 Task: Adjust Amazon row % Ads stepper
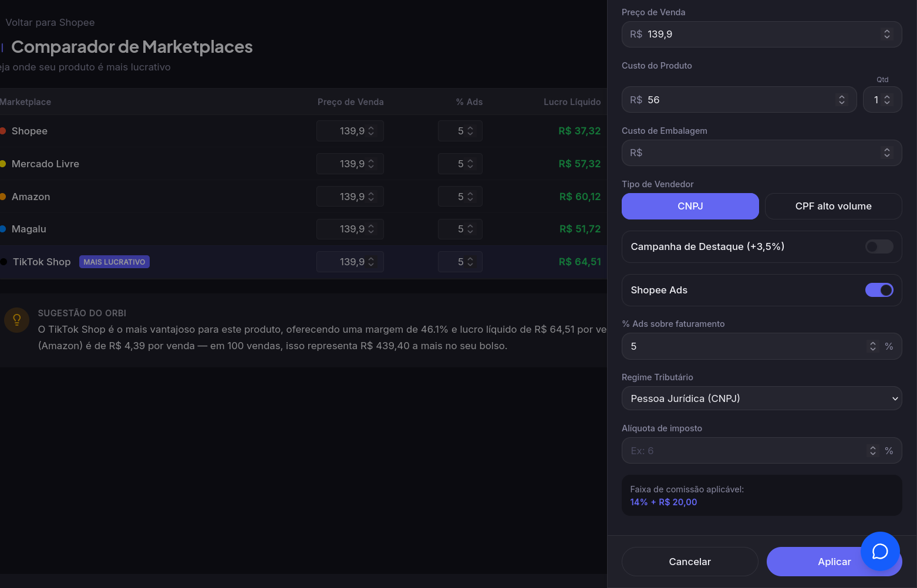click(470, 197)
